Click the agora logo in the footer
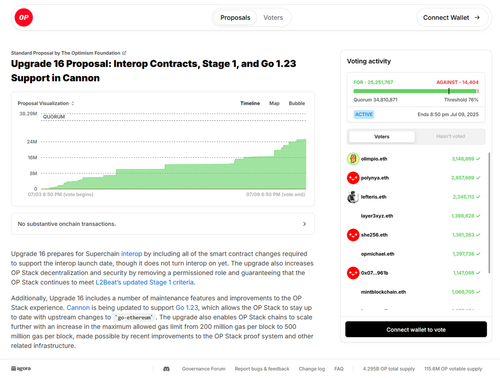Image resolution: width=500 pixels, height=378 pixels. (x=21, y=368)
